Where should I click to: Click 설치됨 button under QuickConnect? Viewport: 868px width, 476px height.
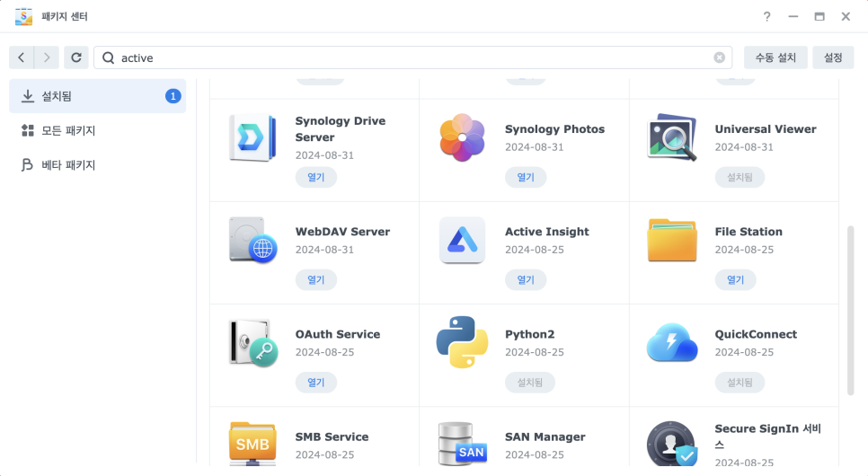740,382
